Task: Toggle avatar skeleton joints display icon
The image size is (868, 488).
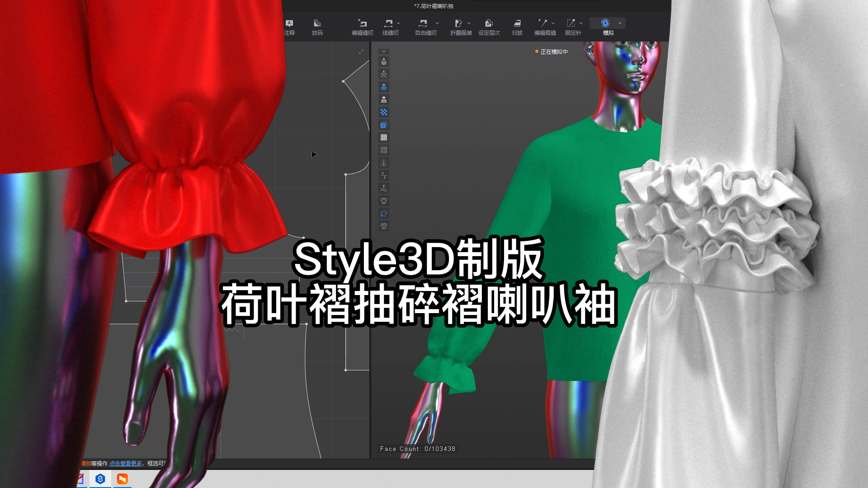Action: pyautogui.click(x=384, y=75)
